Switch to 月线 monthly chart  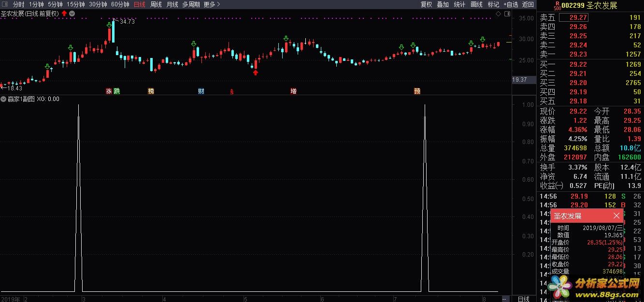tap(172, 4)
